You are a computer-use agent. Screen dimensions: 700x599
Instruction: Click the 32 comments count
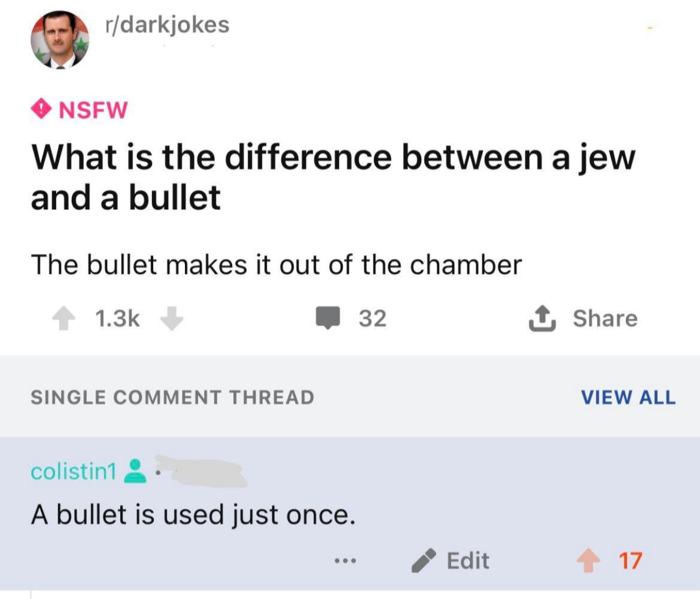coord(372,319)
